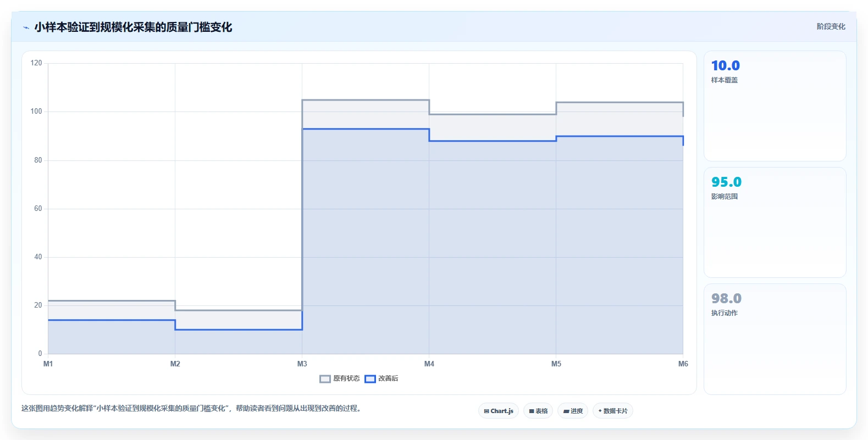The width and height of the screenshot is (868, 440).
Task: Click the 40 y-axis value
Action: (38, 257)
